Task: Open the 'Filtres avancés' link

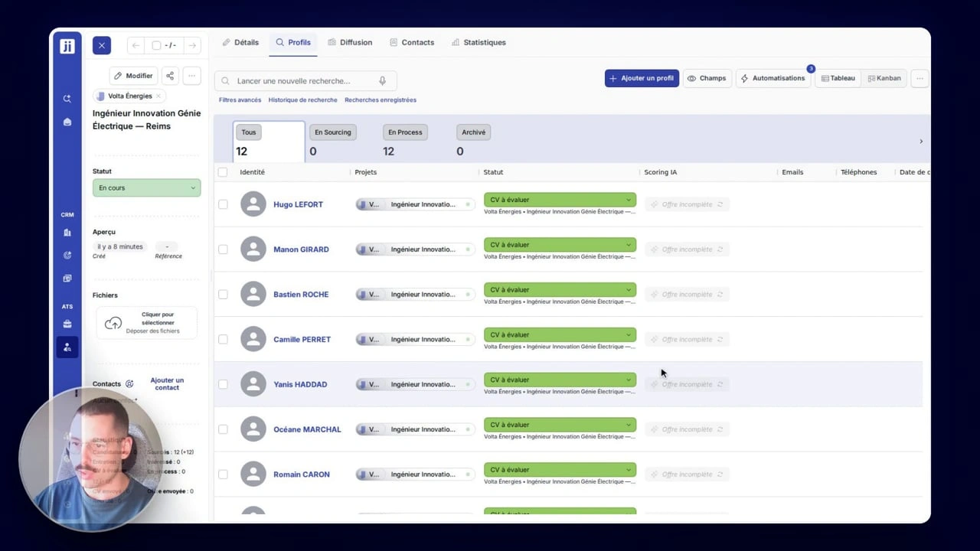Action: 240,100
